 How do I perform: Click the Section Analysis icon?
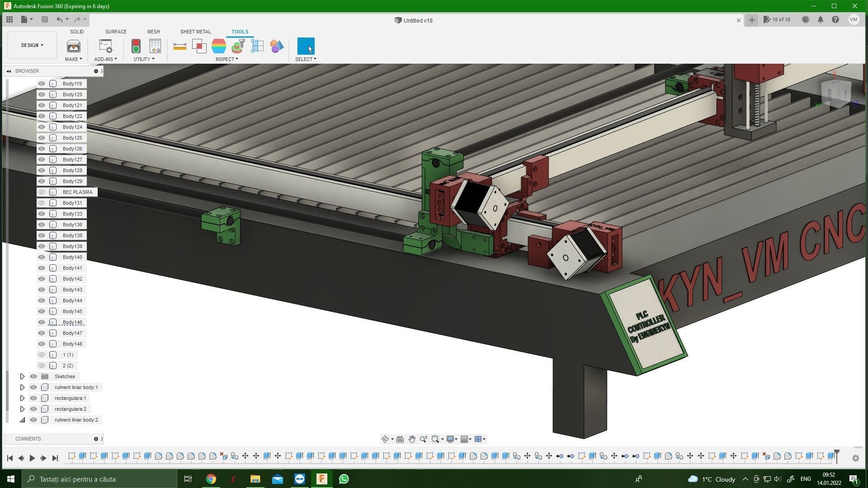click(x=257, y=46)
